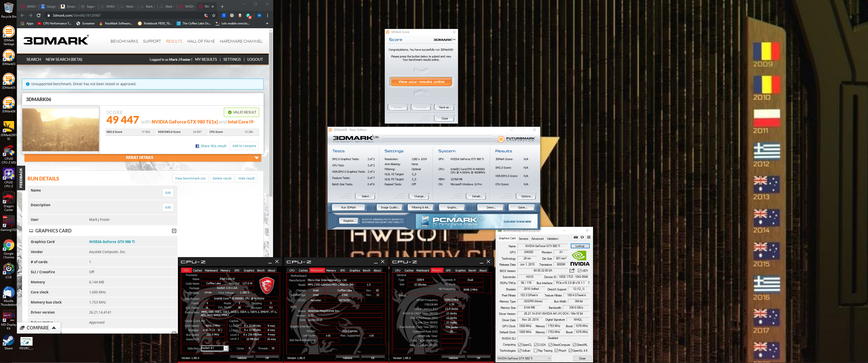
Task: Show more bookmarks via the chevron
Action: point(267,24)
